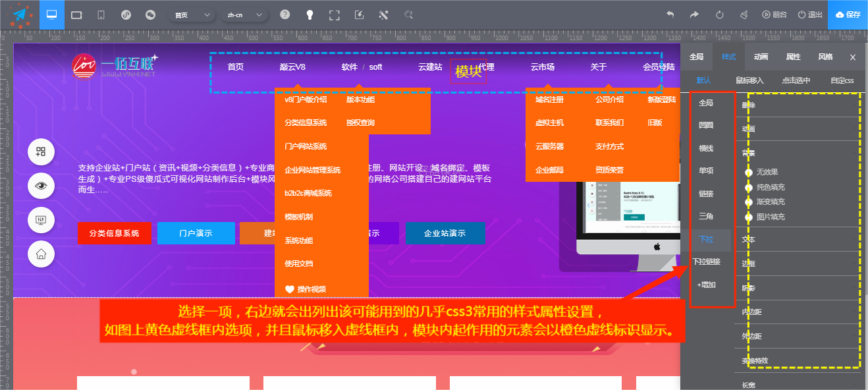Open the zh-cn language dropdown
The width and height of the screenshot is (868, 390).
point(244,14)
